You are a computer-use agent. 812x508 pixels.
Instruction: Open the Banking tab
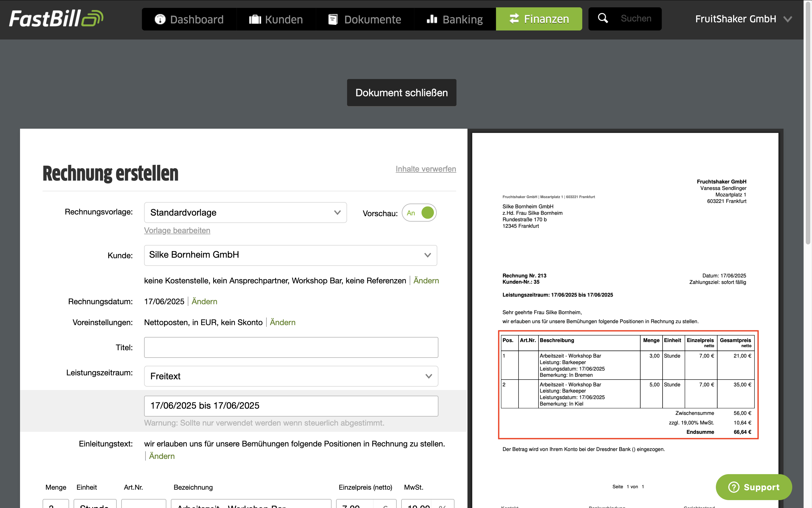click(455, 19)
